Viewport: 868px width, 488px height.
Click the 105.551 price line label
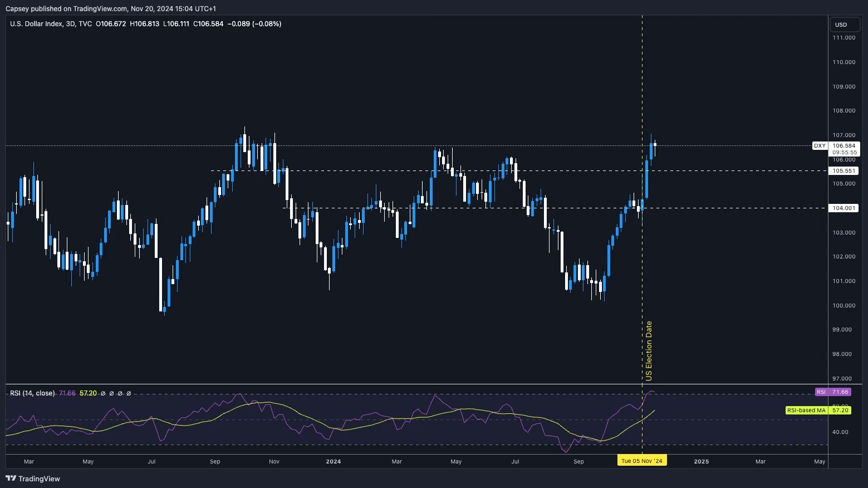(x=844, y=171)
